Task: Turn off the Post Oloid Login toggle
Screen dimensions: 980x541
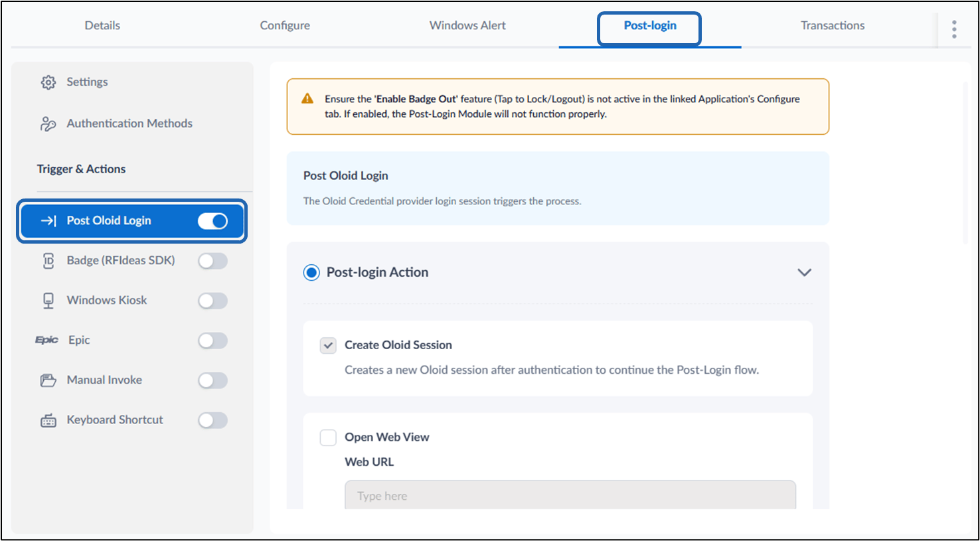Action: click(212, 221)
